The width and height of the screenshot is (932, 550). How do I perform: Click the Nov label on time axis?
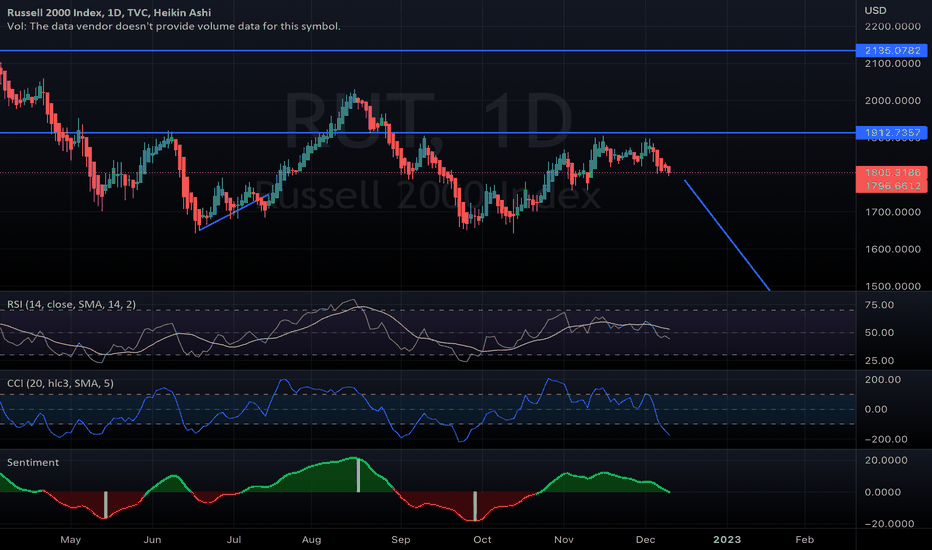click(x=563, y=540)
